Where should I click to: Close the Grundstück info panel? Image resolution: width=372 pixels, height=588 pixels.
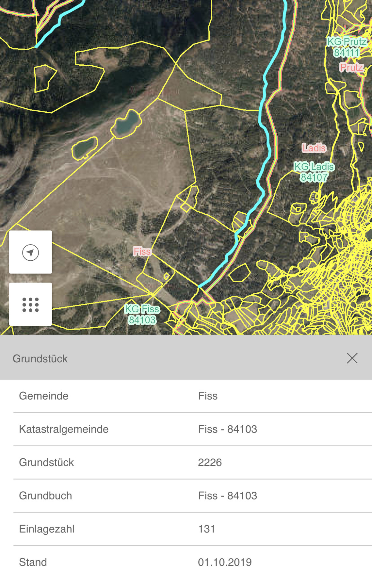pos(352,358)
